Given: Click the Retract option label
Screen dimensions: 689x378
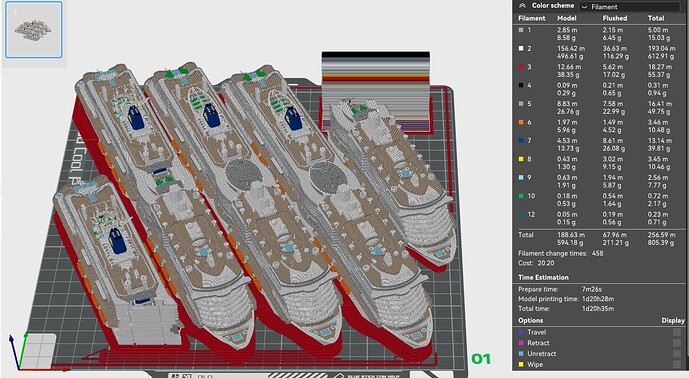Looking at the screenshot, I should tap(538, 343).
